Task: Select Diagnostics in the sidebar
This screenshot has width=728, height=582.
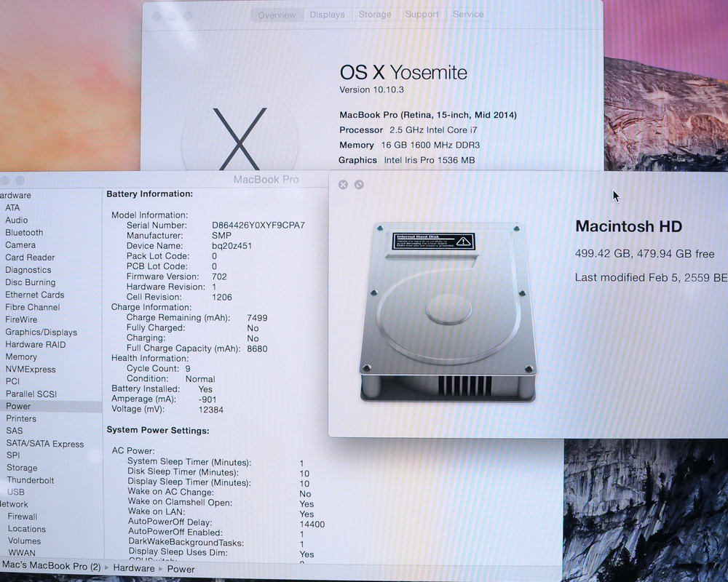Action: point(28,270)
